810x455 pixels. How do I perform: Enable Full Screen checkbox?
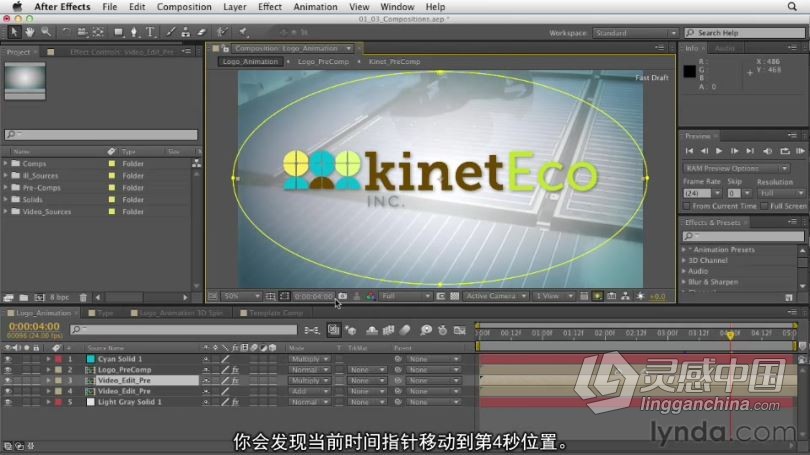[x=764, y=206]
